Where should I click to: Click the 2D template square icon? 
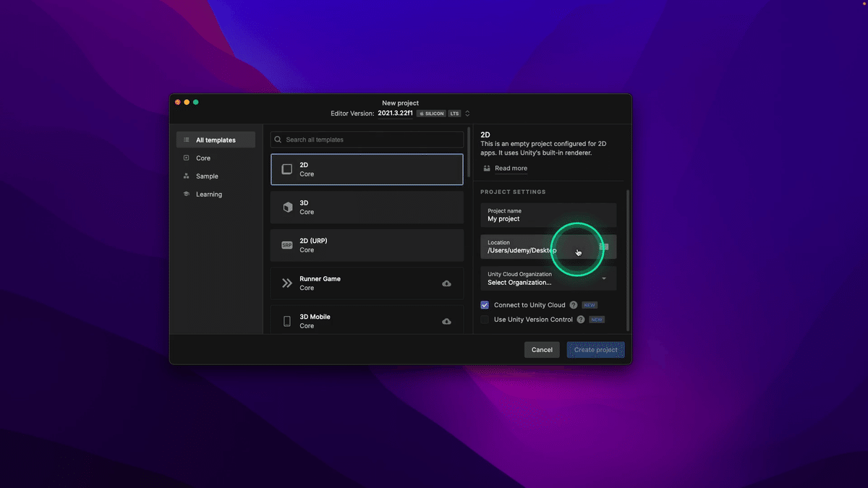[287, 169]
